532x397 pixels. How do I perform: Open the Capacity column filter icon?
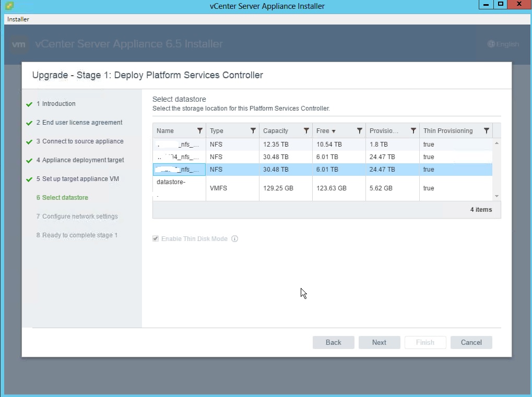pyautogui.click(x=306, y=131)
